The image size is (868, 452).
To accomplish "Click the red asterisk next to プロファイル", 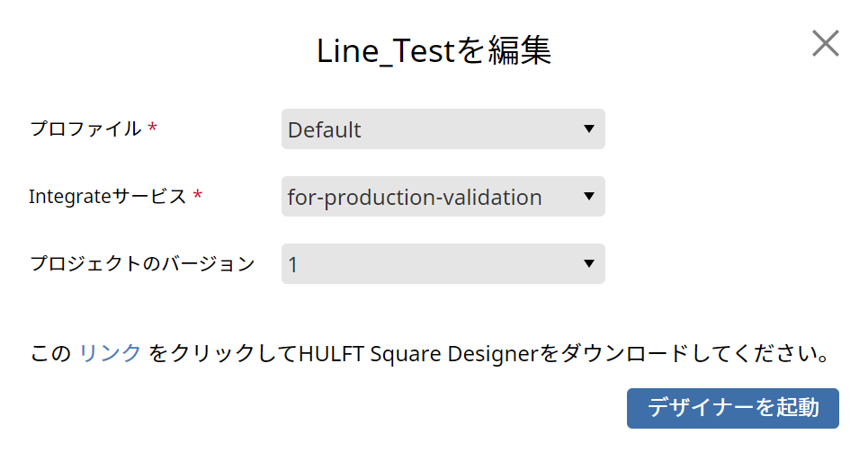I will coord(152,129).
